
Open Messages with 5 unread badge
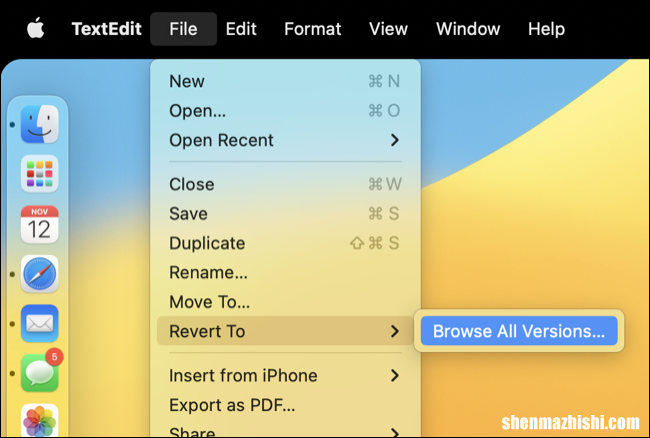pyautogui.click(x=40, y=372)
